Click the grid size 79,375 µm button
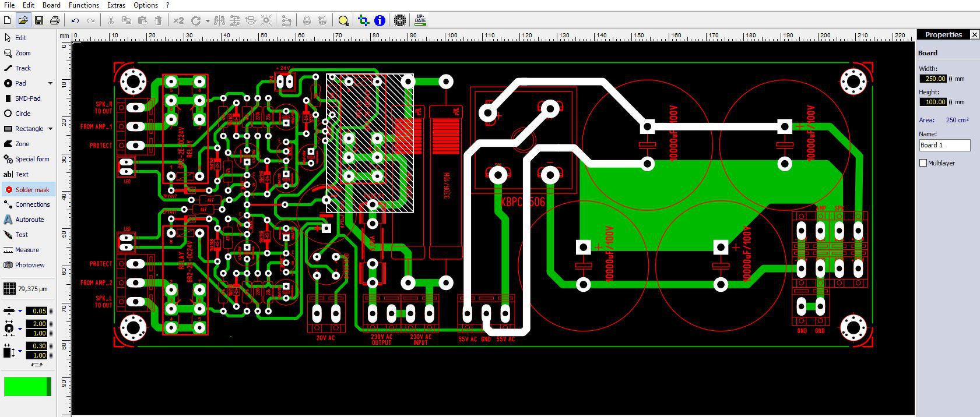The height and width of the screenshot is (417, 980). 26,289
